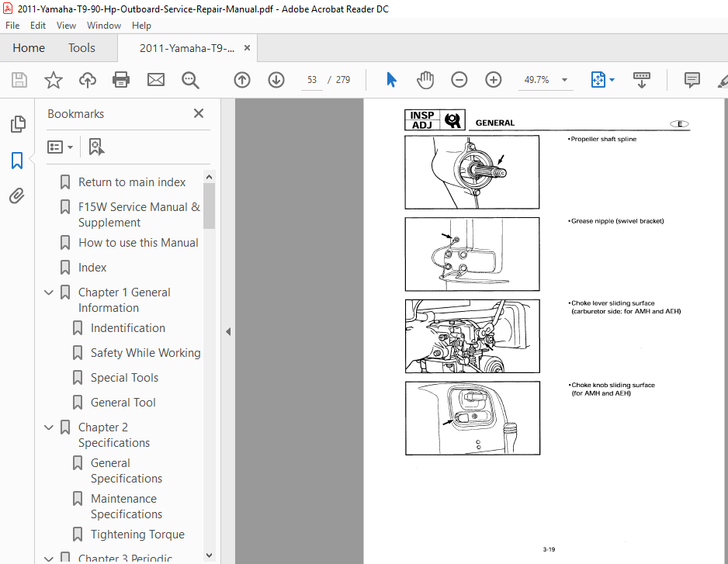Add a comment with speech bubble icon

point(692,80)
